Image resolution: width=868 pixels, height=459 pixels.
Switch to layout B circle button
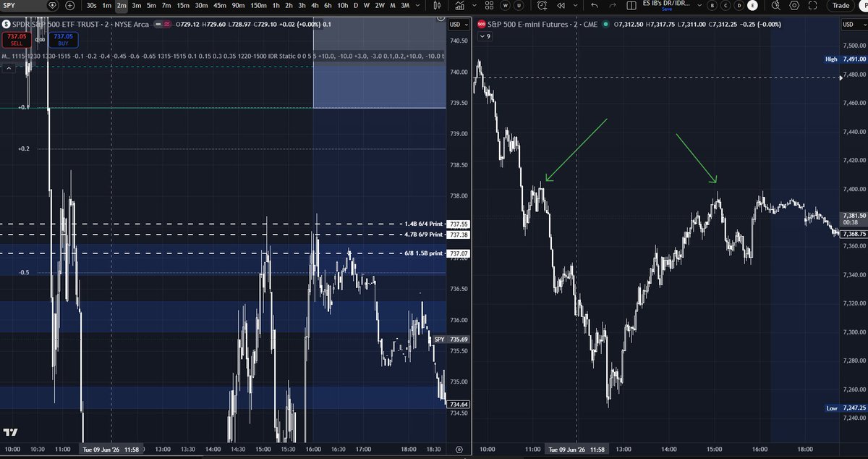(712, 5)
